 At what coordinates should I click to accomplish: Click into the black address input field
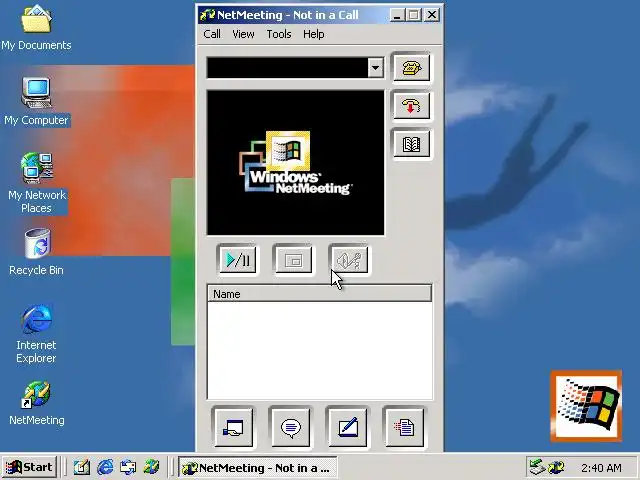[287, 68]
